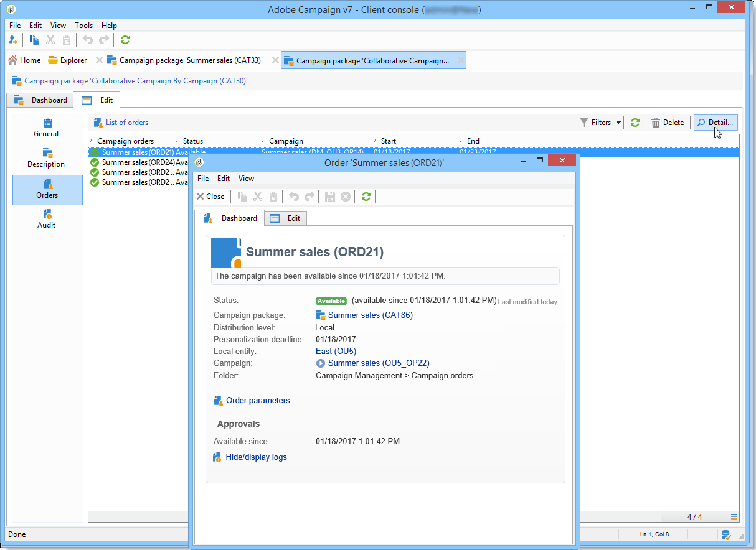
Task: Switch to Dashboard tab of the campaign package
Action: coord(40,100)
